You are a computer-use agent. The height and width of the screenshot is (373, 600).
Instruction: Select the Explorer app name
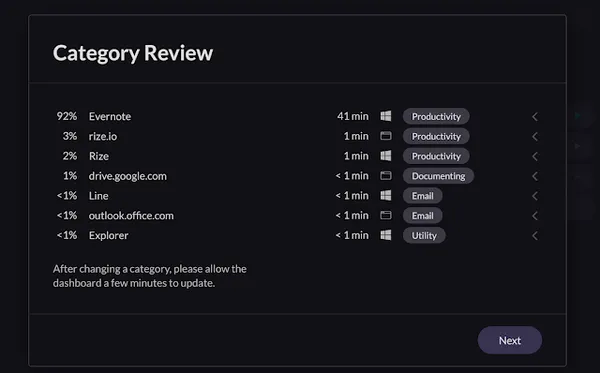click(109, 236)
